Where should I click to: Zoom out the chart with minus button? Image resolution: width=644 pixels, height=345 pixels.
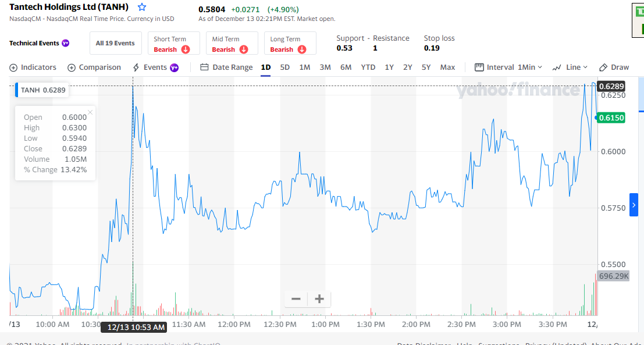pos(296,298)
